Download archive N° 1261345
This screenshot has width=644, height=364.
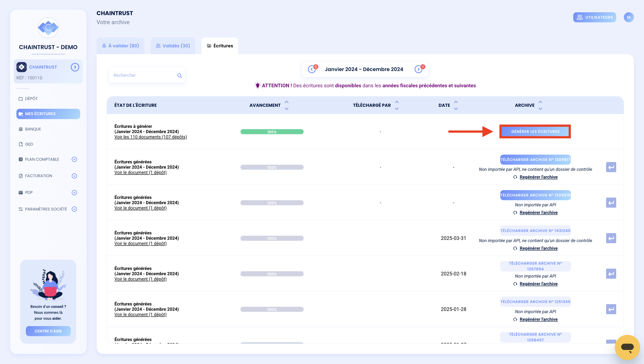[x=535, y=302]
